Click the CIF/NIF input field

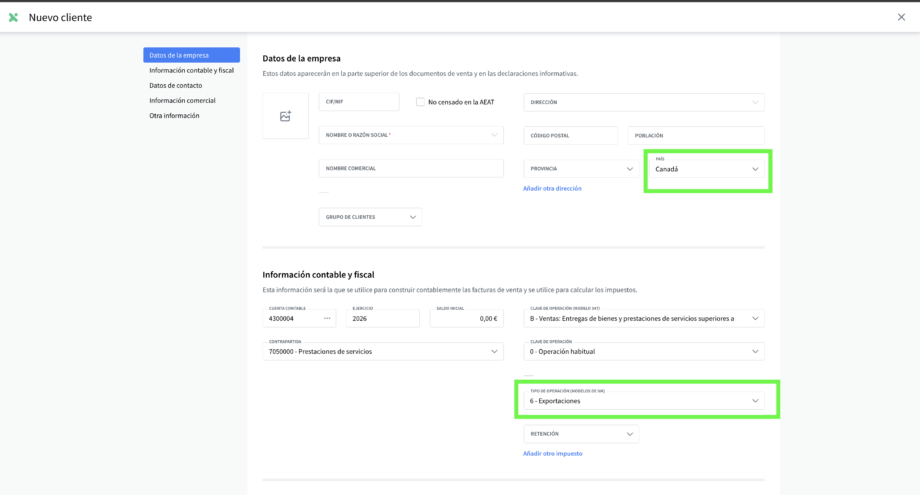[x=358, y=102]
